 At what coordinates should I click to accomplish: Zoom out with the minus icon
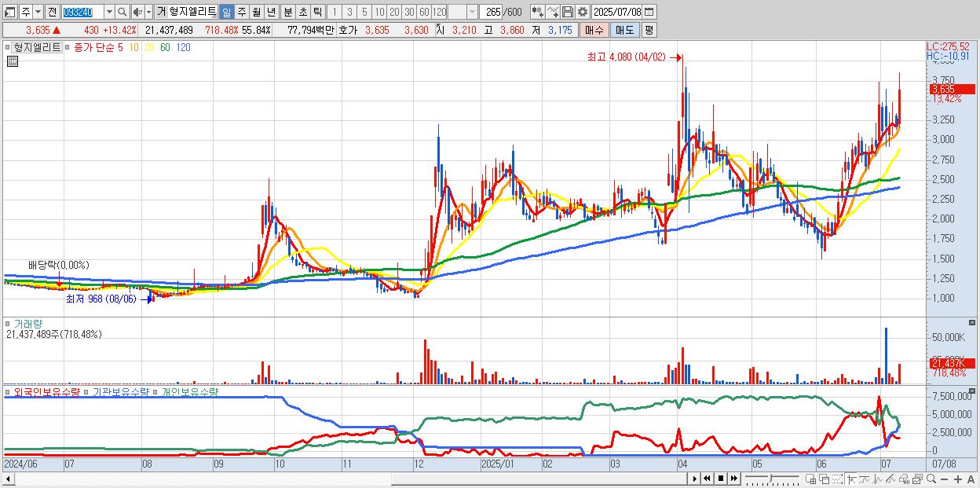(x=945, y=479)
